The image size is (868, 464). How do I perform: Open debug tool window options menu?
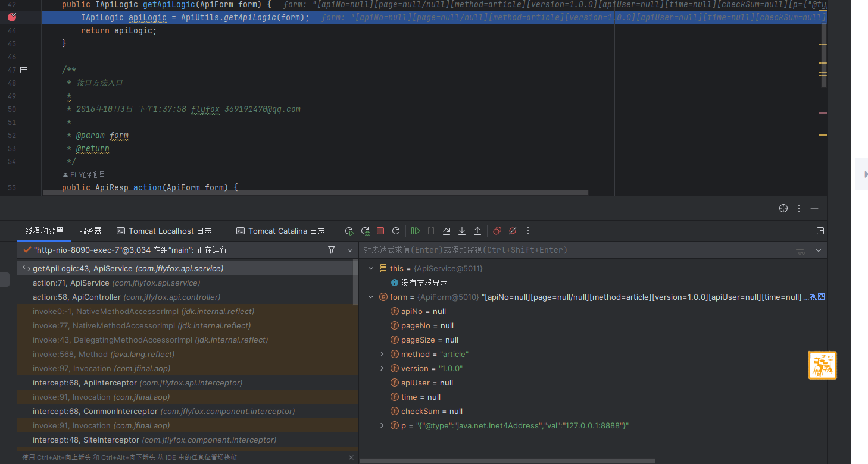point(799,208)
